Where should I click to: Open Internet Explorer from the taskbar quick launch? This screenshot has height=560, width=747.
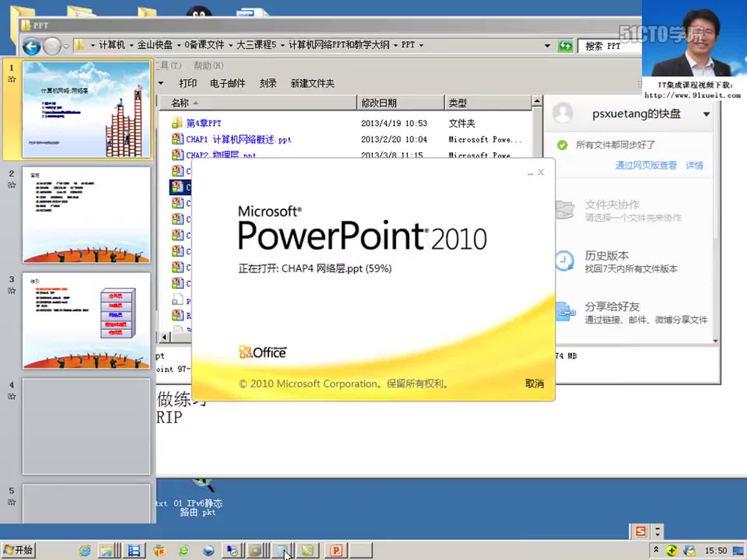pos(85,551)
